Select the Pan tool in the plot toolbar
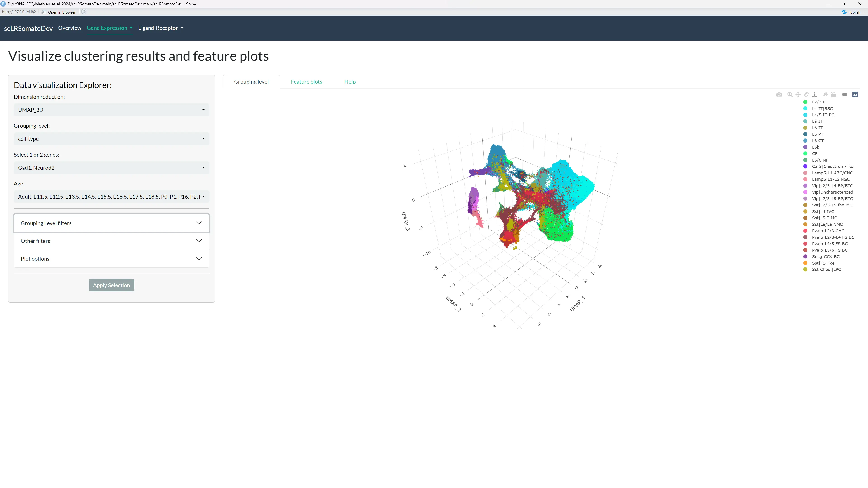The image size is (868, 488). tap(798, 95)
